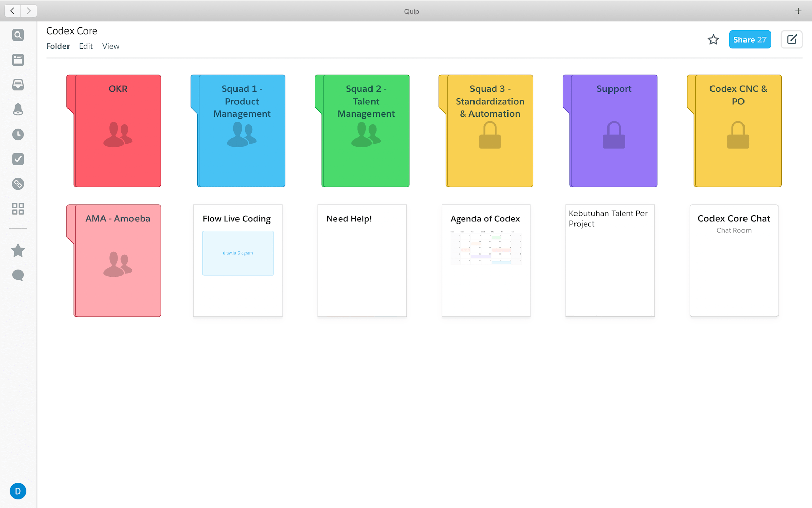Open the updates feed icon in sidebar
This screenshot has height=508, width=812.
[x=18, y=60]
